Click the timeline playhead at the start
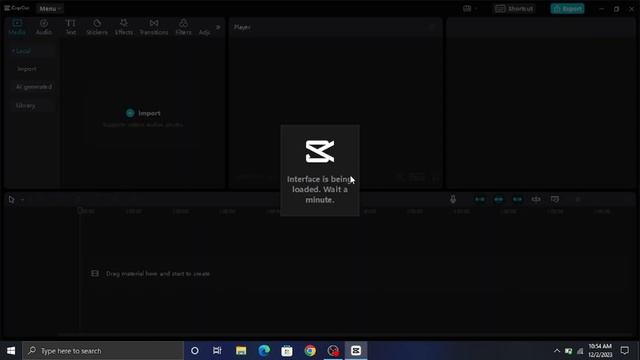640x360 pixels. click(x=80, y=211)
